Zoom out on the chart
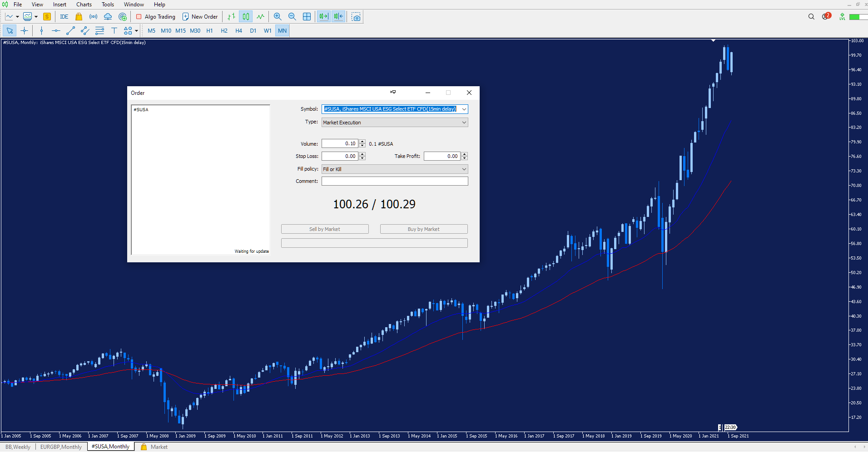 pyautogui.click(x=292, y=17)
